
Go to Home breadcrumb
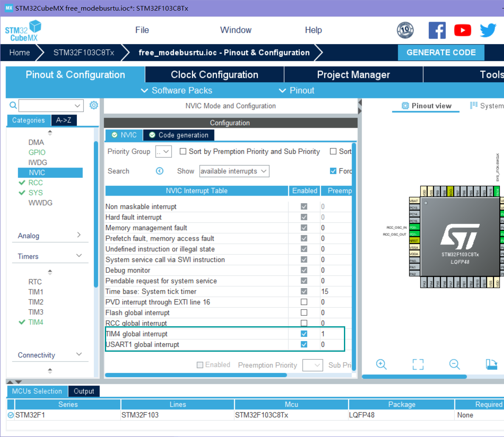[20, 52]
